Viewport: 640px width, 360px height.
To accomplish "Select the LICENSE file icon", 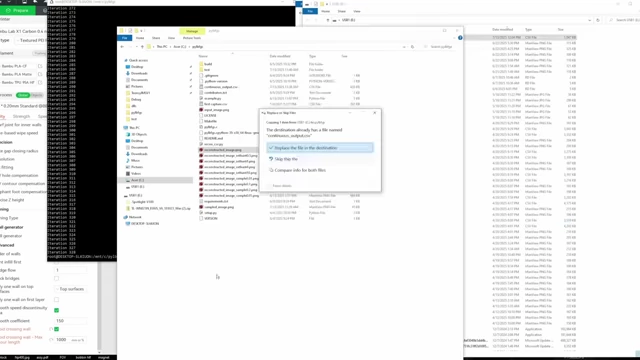I will click(201, 116).
